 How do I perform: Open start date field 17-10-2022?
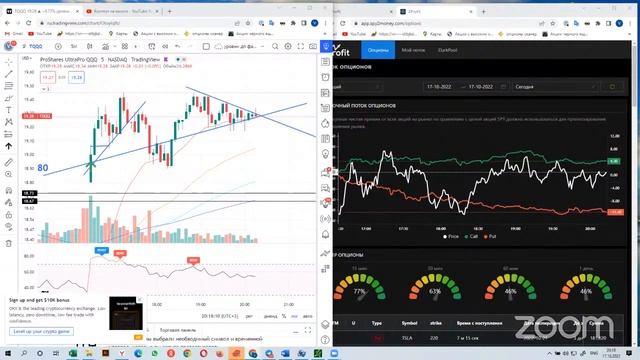(x=439, y=87)
